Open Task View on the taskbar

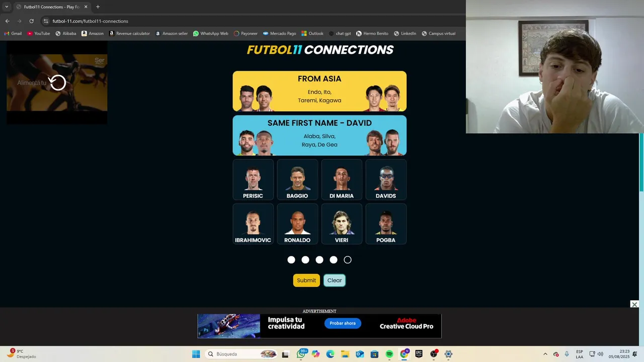[x=285, y=354]
